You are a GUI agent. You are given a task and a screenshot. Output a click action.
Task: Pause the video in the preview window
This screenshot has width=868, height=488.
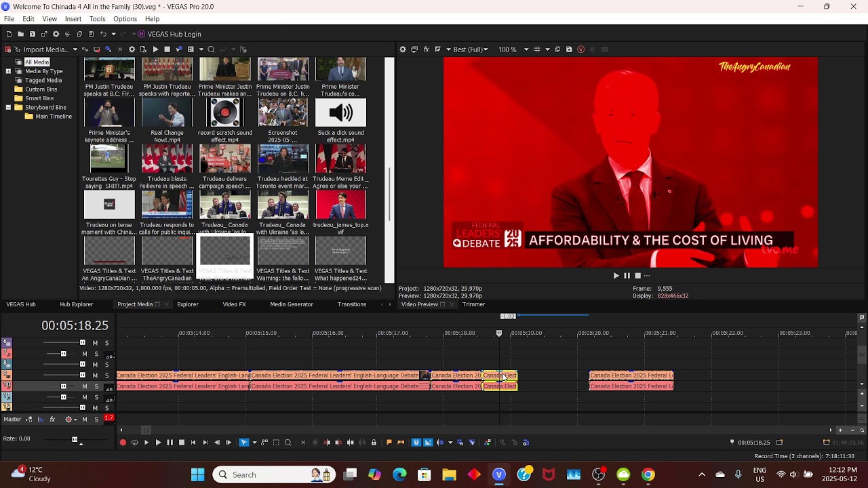(627, 275)
